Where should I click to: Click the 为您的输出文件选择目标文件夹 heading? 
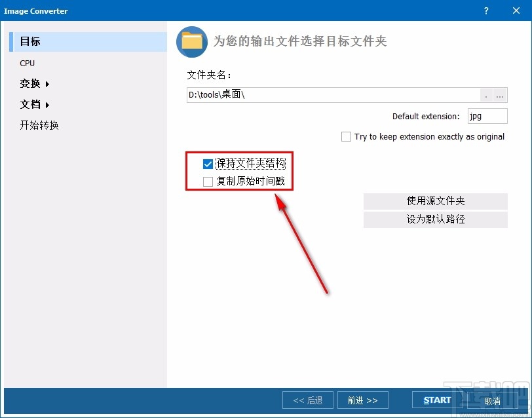300,41
